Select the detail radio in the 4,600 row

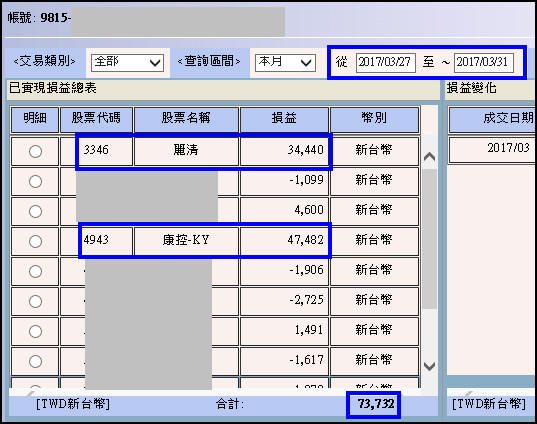(35, 211)
